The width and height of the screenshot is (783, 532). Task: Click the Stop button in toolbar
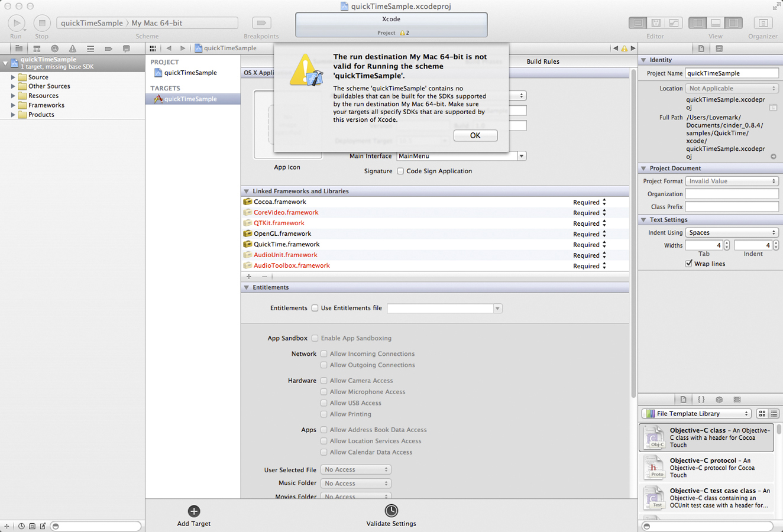pos(41,23)
